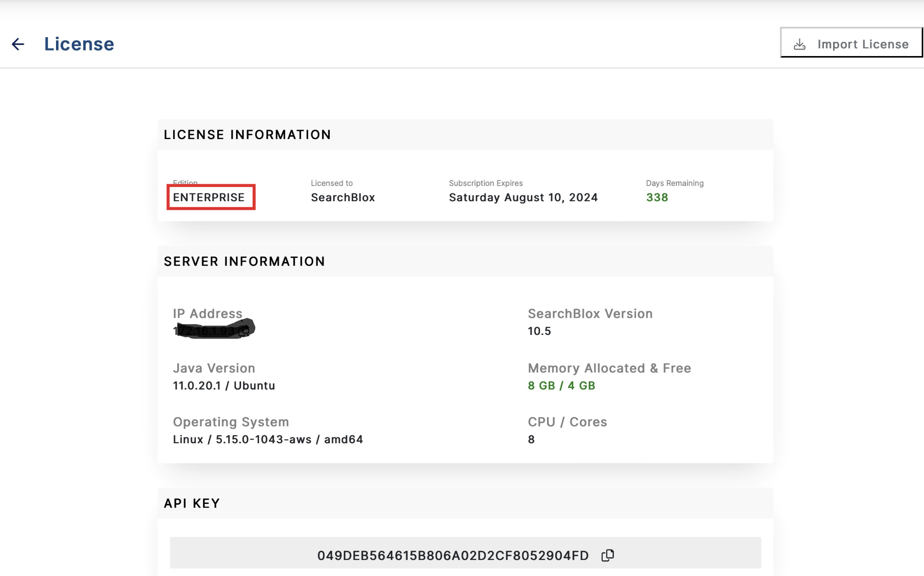Click the API key text field
This screenshot has width=924, height=576.
[x=452, y=555]
